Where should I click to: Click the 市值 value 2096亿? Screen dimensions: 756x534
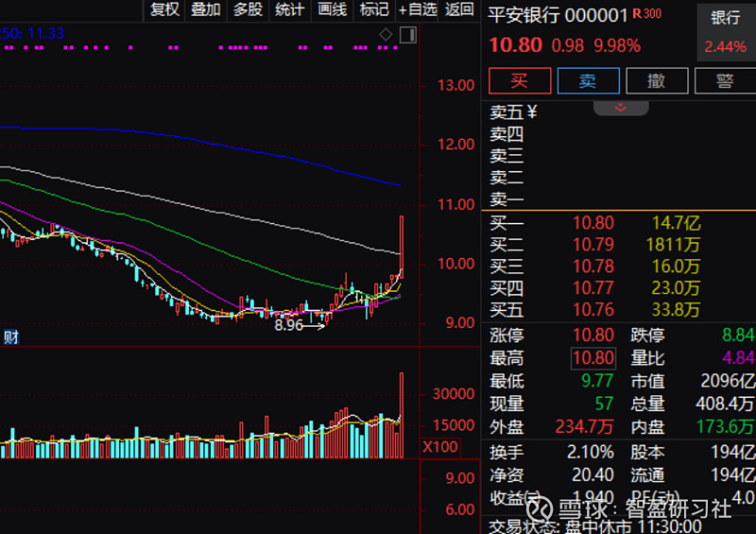pyautogui.click(x=728, y=381)
